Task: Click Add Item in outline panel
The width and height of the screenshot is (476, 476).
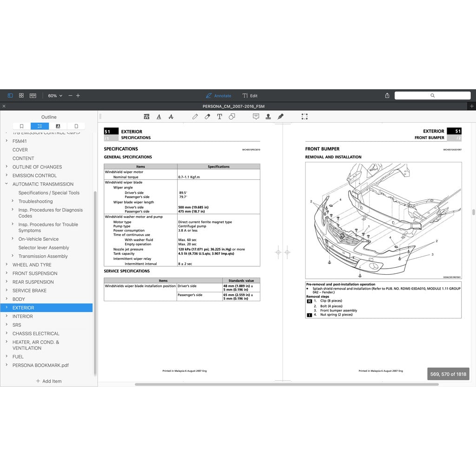Action: click(x=49, y=381)
